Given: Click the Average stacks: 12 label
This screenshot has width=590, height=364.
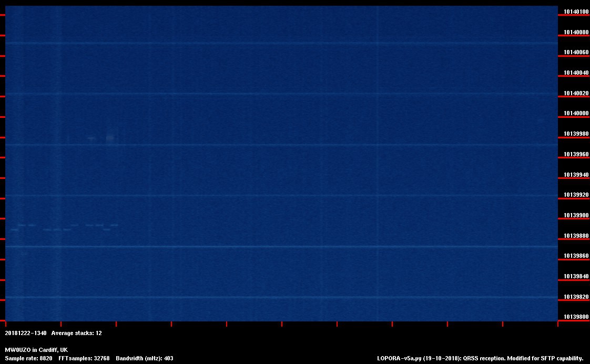Looking at the screenshot, I should 76,333.
